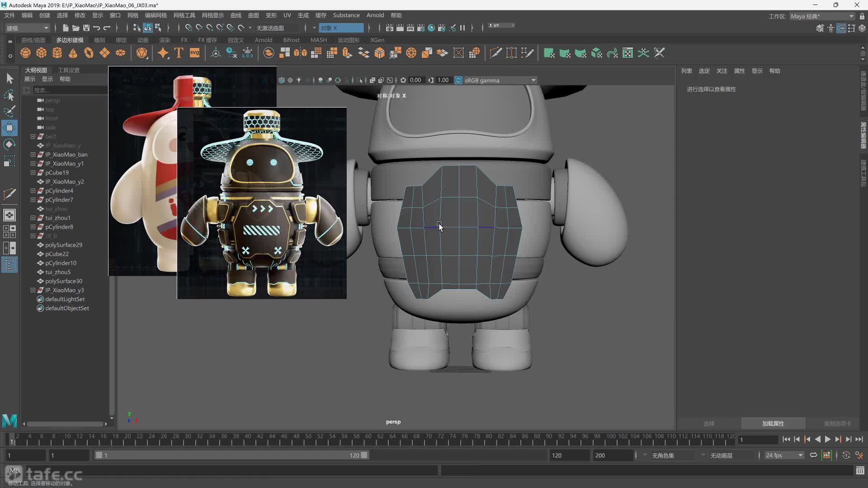Go to the start of playback range
Screen dimensions: 868x488
coord(786,439)
